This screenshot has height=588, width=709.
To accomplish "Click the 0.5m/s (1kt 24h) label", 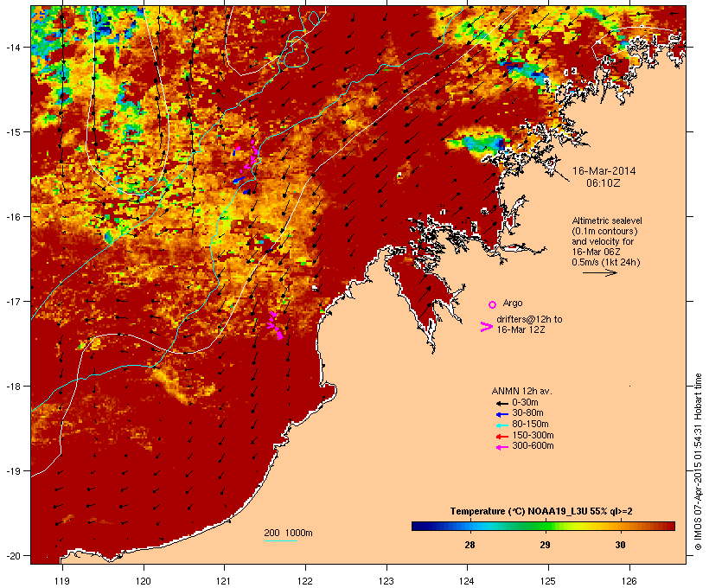I will point(606,262).
